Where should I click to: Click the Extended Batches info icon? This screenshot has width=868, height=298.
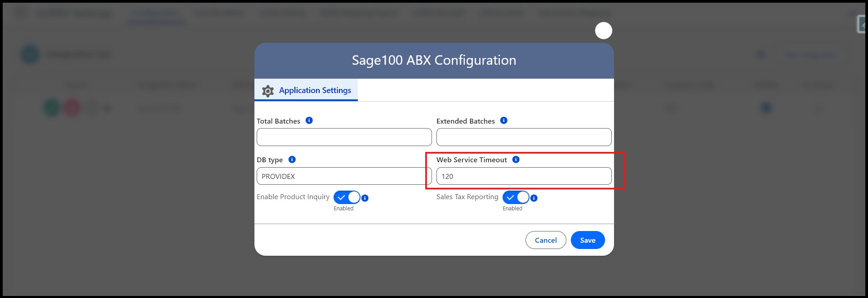point(503,120)
